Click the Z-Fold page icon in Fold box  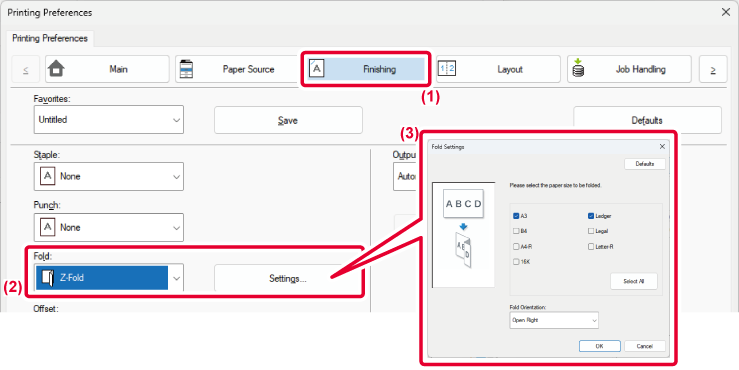click(x=47, y=278)
